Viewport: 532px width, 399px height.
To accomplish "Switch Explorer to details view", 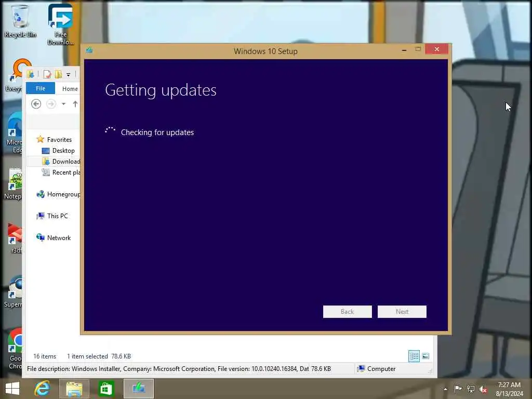I will [414, 356].
